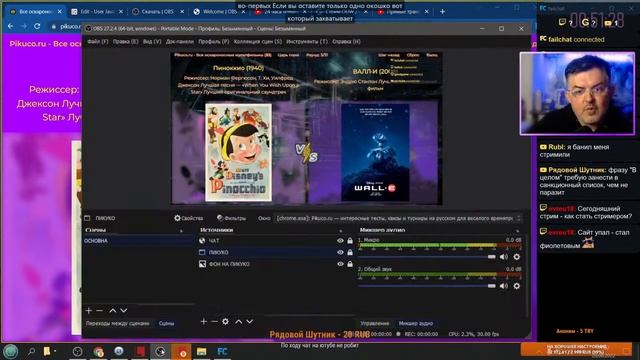Image resolution: width=640 pixels, height=360 pixels.
Task: Remove the selected source with the minus icon
Action: coord(215,322)
